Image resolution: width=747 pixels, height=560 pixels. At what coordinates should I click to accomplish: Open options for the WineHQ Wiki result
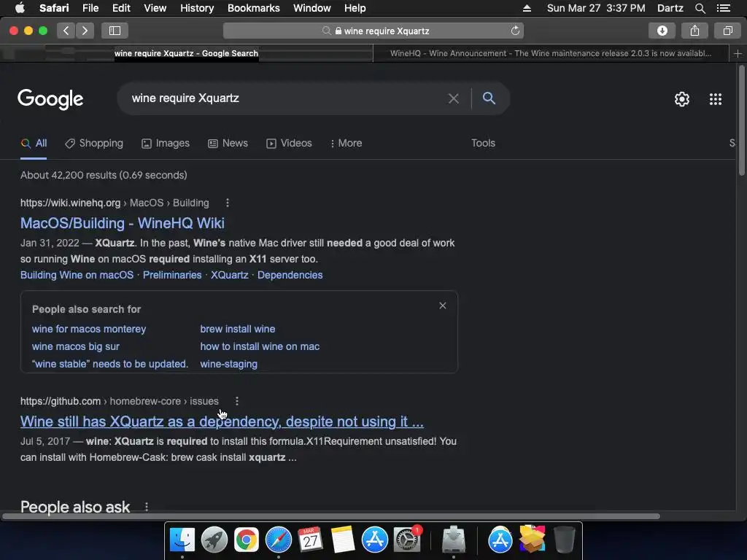tap(228, 203)
